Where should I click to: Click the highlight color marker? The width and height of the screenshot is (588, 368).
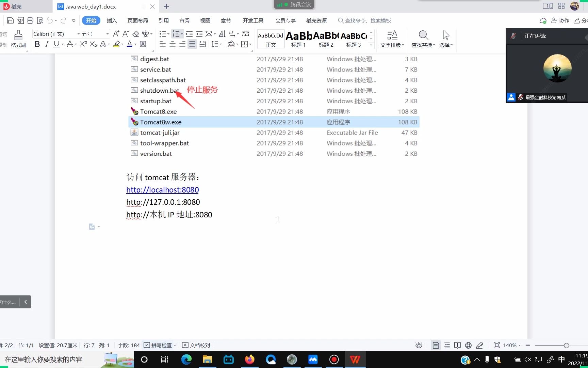pyautogui.click(x=116, y=44)
